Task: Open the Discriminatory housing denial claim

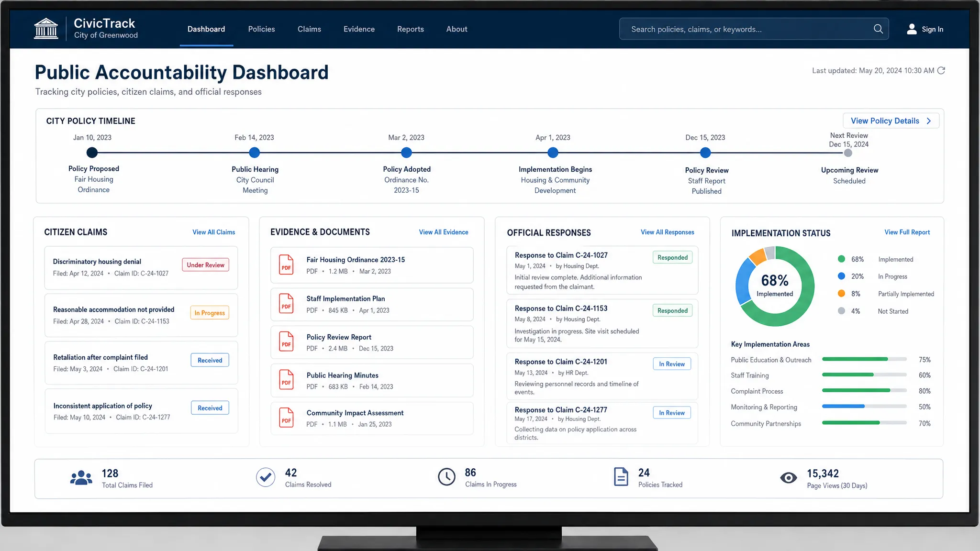Action: point(141,268)
